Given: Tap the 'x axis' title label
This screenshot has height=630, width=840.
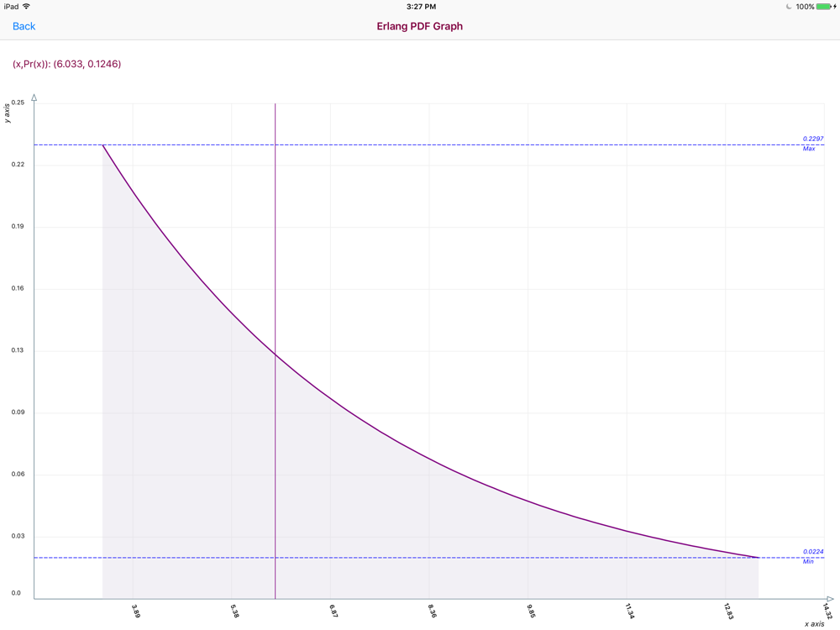Looking at the screenshot, I should (x=814, y=624).
